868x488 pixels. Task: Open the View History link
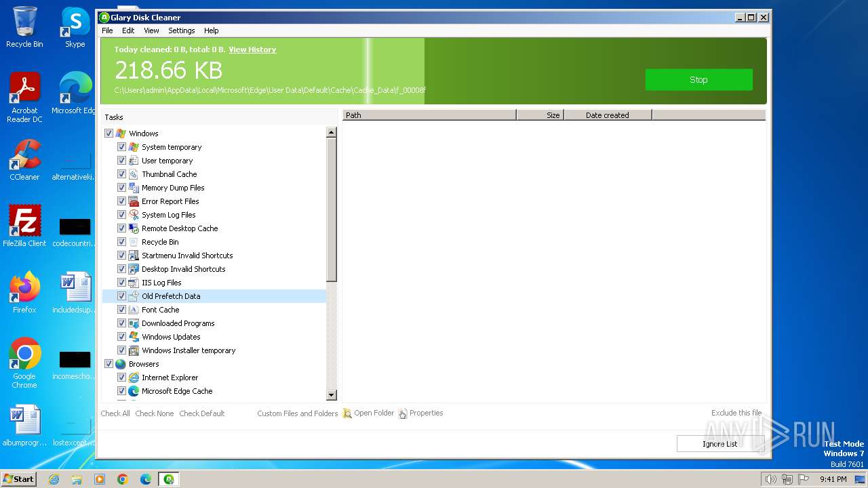(x=252, y=49)
